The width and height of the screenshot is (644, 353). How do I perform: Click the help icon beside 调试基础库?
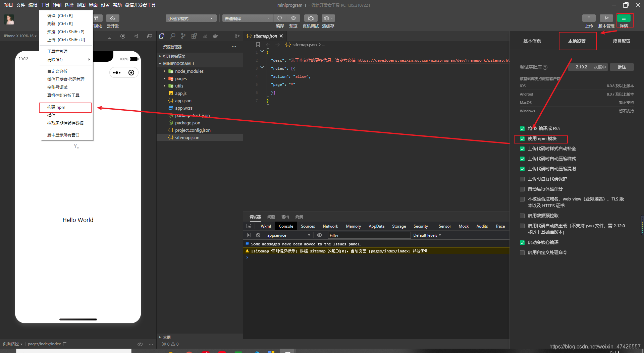click(545, 67)
